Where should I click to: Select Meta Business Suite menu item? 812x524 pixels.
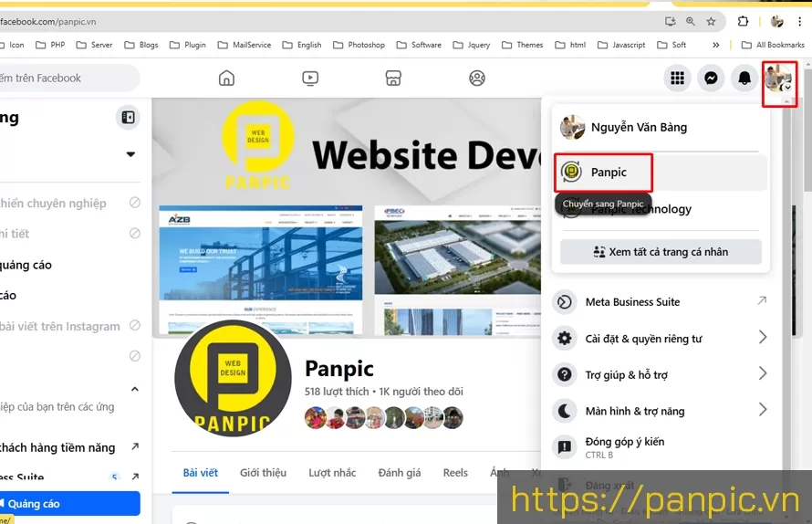[661, 302]
